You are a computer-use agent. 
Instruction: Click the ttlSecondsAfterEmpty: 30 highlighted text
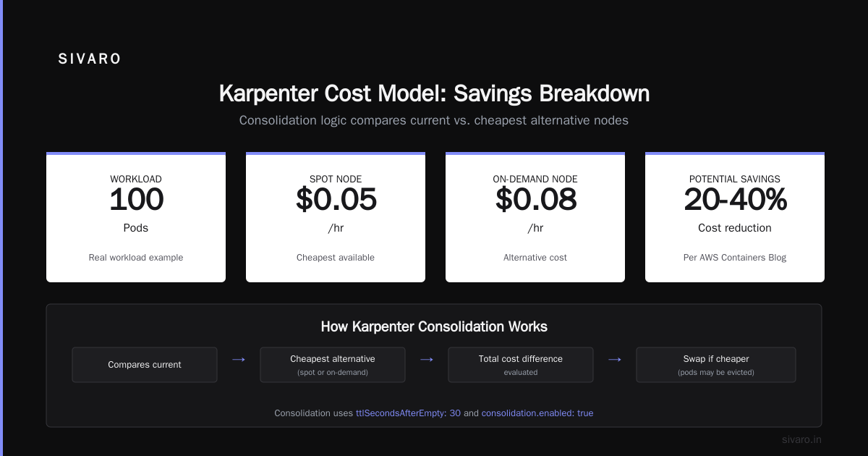pos(408,413)
